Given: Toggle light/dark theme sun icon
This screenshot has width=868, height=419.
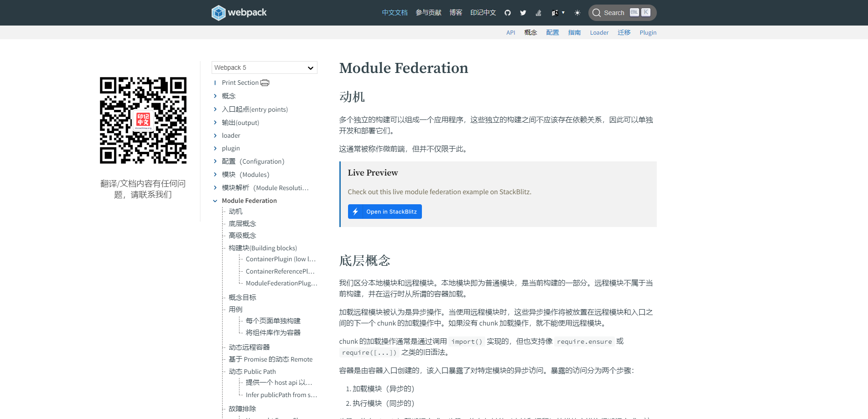Looking at the screenshot, I should coord(577,13).
